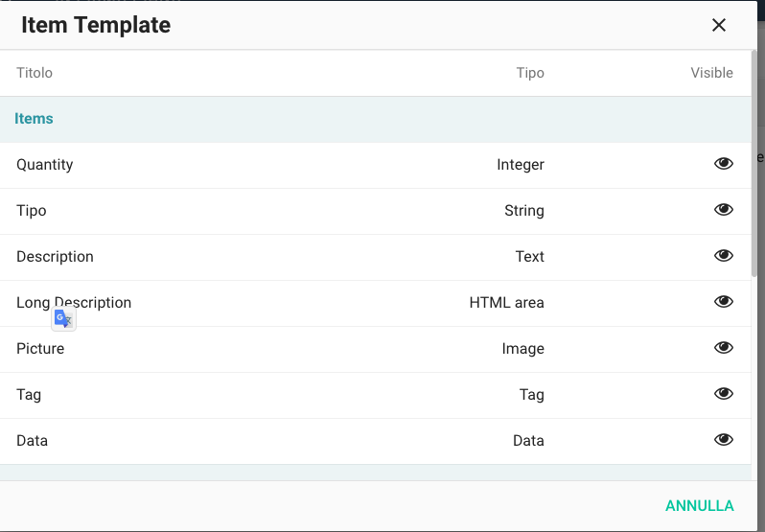Select the Items section header
765x532 pixels.
click(35, 119)
